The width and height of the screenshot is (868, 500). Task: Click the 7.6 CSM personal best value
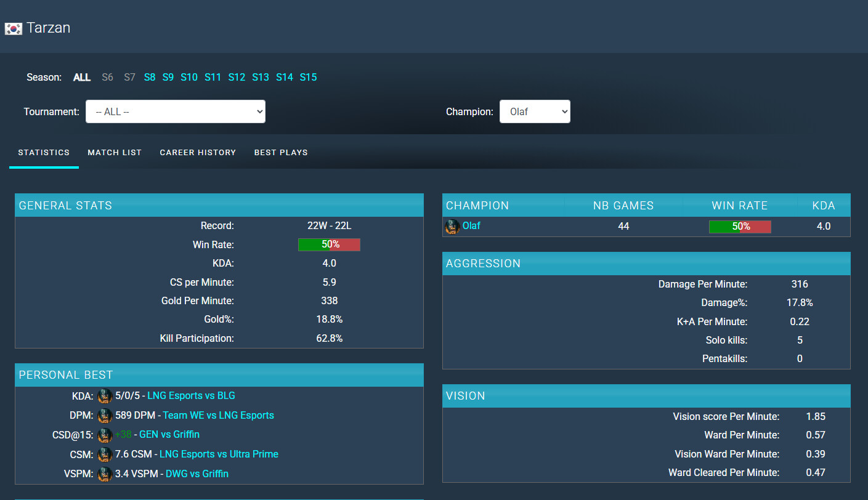click(x=133, y=454)
